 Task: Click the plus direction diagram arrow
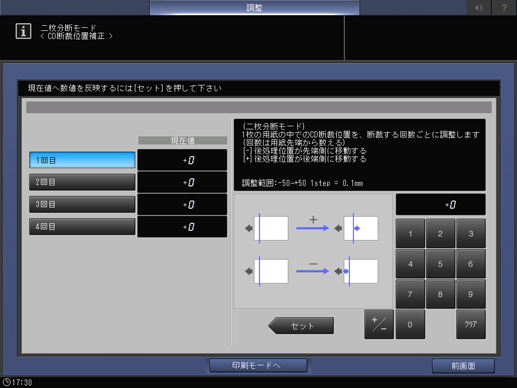(x=312, y=228)
